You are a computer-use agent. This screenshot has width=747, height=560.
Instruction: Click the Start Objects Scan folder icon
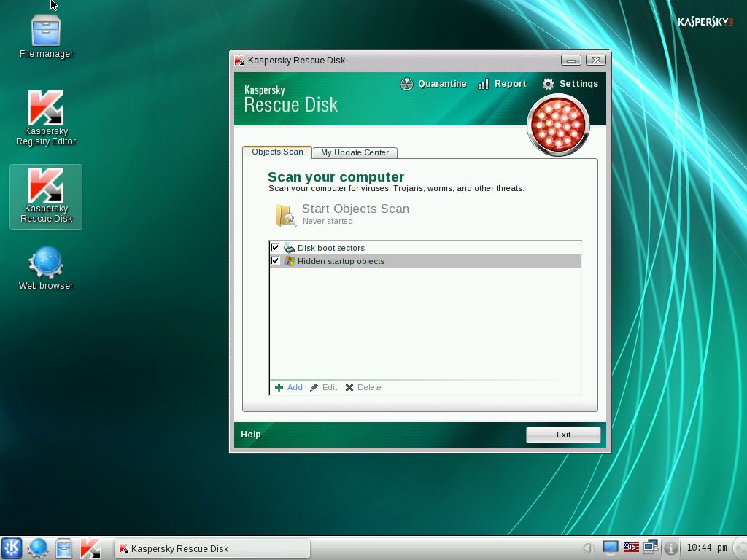pyautogui.click(x=286, y=215)
